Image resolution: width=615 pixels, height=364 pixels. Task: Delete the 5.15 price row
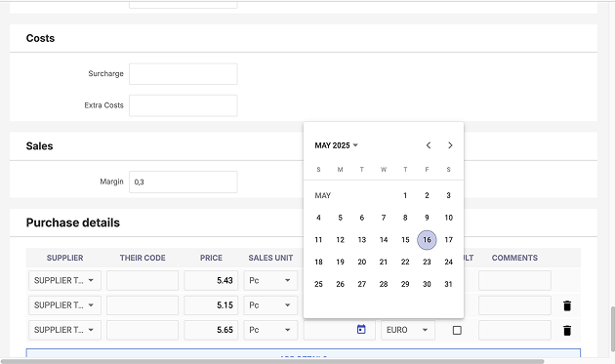coord(567,305)
